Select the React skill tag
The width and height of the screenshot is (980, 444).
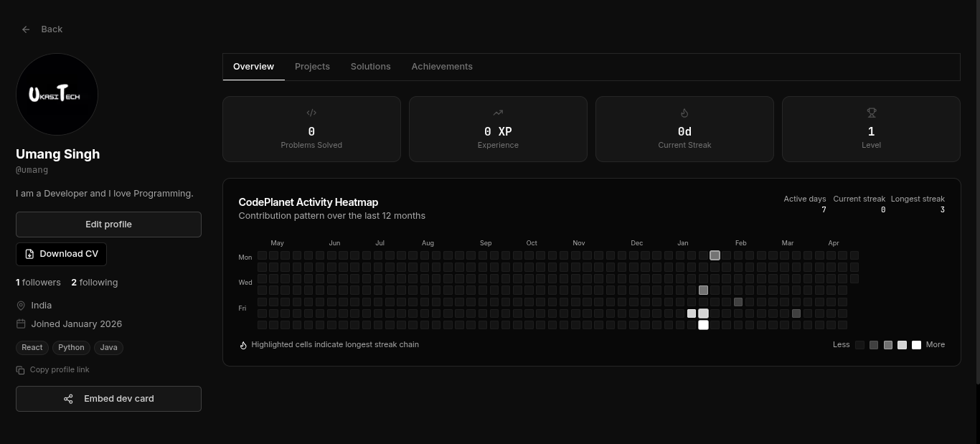point(32,348)
